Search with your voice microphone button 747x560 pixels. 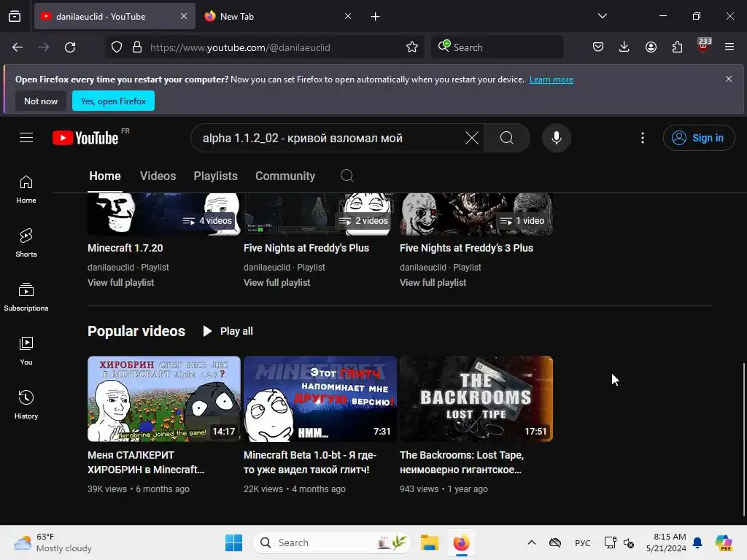coord(556,138)
